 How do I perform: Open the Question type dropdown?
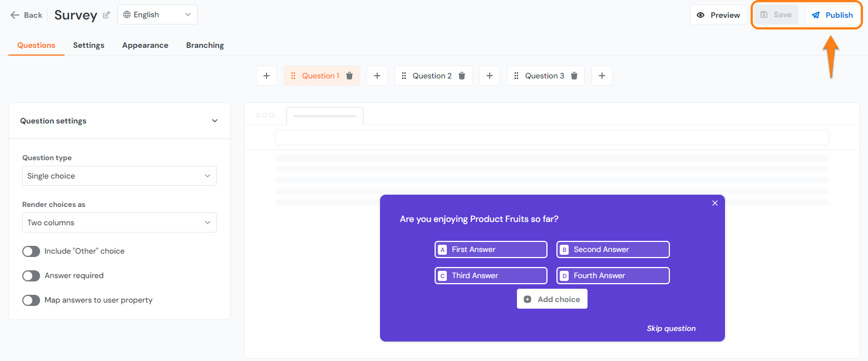(x=119, y=176)
